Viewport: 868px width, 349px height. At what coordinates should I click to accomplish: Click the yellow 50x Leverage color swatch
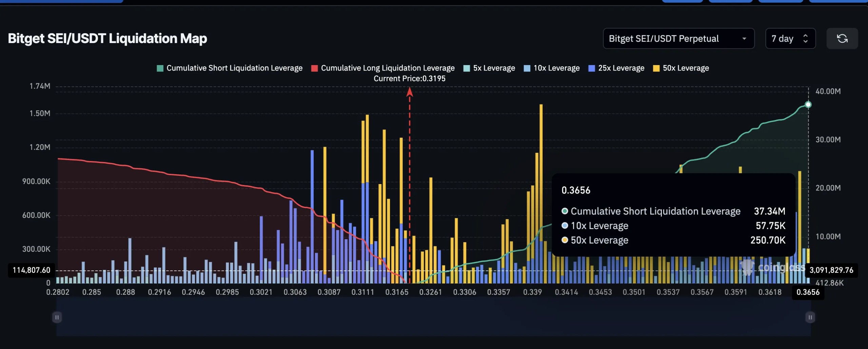tap(656, 68)
